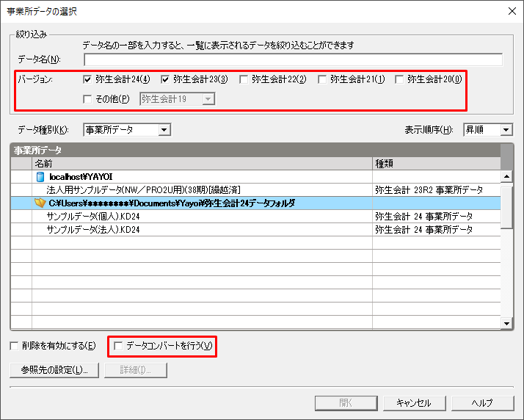The width and height of the screenshot is (524, 420).
Task: Enable 削除を有効にする(E) checkbox
Action: [x=14, y=346]
